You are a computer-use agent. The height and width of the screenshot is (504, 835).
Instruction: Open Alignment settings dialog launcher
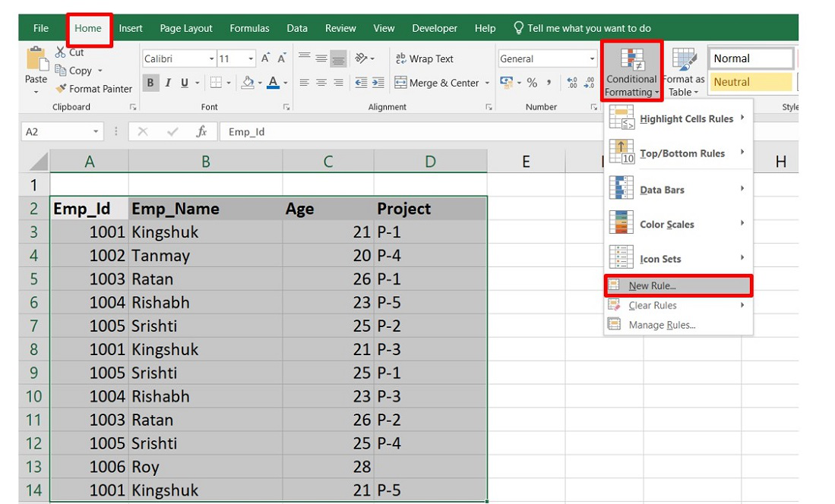tap(489, 107)
